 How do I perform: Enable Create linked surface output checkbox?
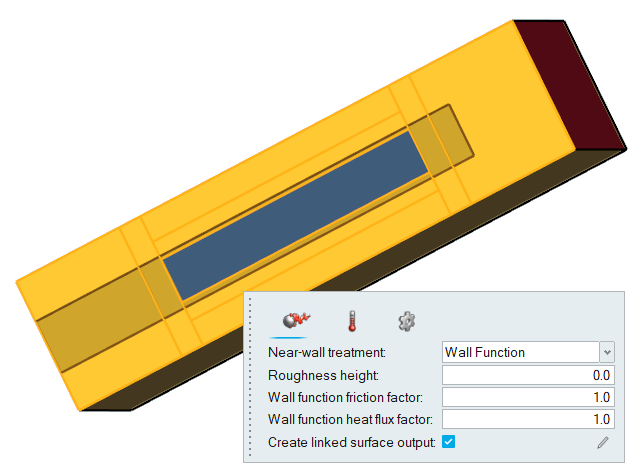(448, 442)
